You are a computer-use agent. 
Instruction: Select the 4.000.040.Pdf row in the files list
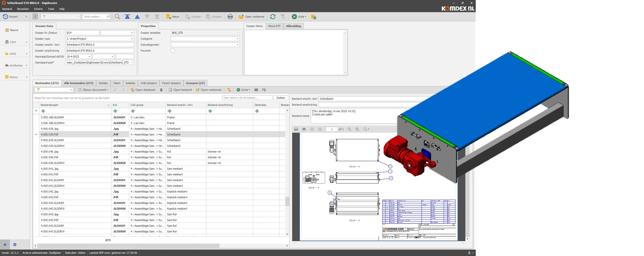click(50, 157)
